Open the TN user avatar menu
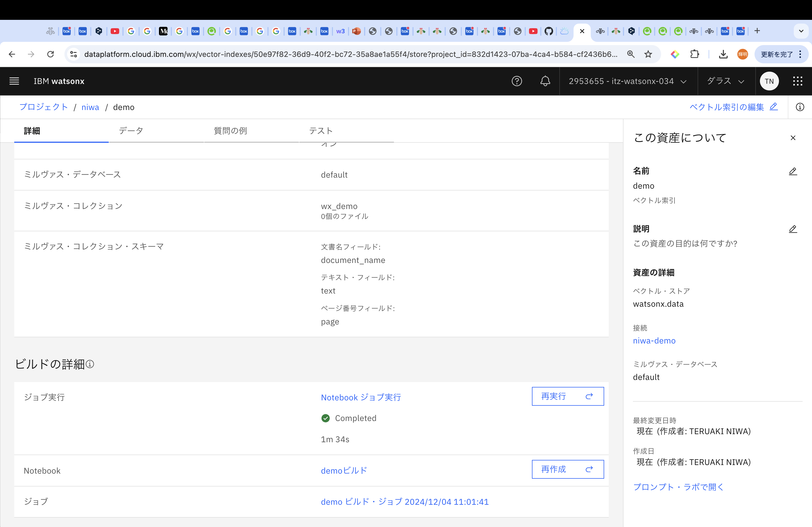This screenshot has width=812, height=527. pyautogui.click(x=769, y=81)
